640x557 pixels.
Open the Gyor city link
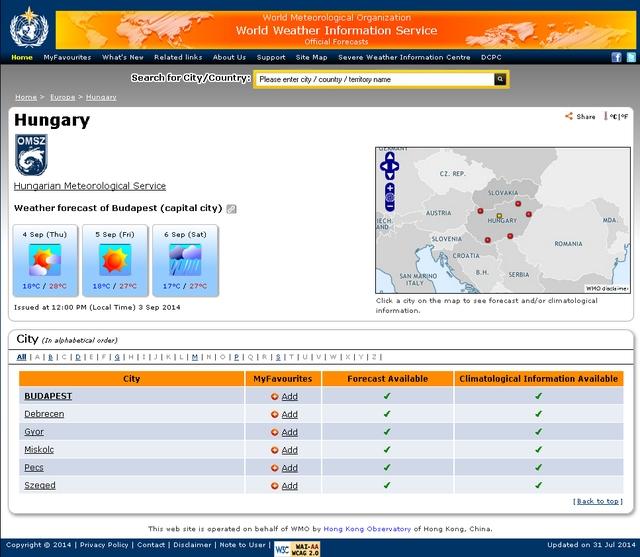pos(34,432)
